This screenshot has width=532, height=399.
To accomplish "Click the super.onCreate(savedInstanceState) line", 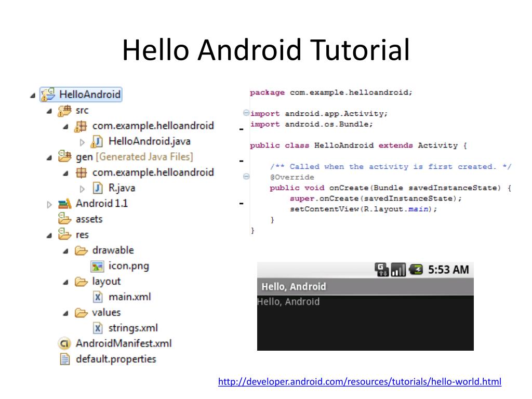I will (x=376, y=198).
